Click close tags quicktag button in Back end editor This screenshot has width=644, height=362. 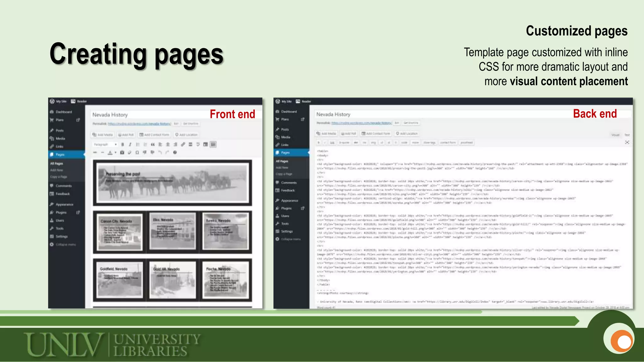tap(429, 143)
